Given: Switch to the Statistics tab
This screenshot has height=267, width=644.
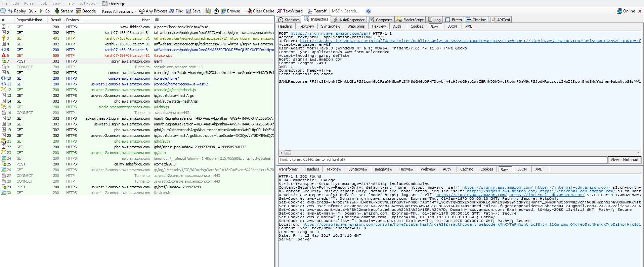Looking at the screenshot, I should 289,20.
